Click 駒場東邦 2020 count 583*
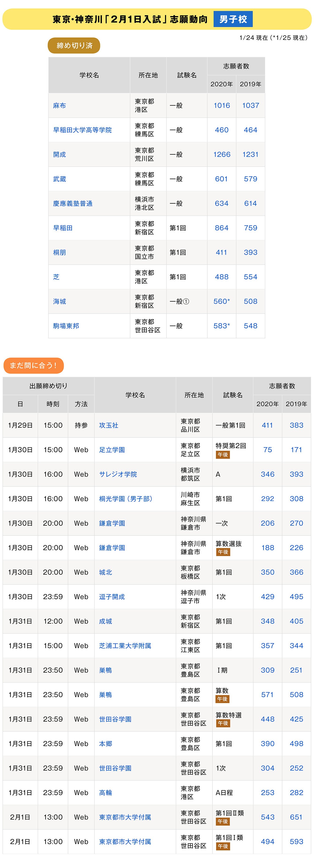314x868 pixels. (x=222, y=326)
